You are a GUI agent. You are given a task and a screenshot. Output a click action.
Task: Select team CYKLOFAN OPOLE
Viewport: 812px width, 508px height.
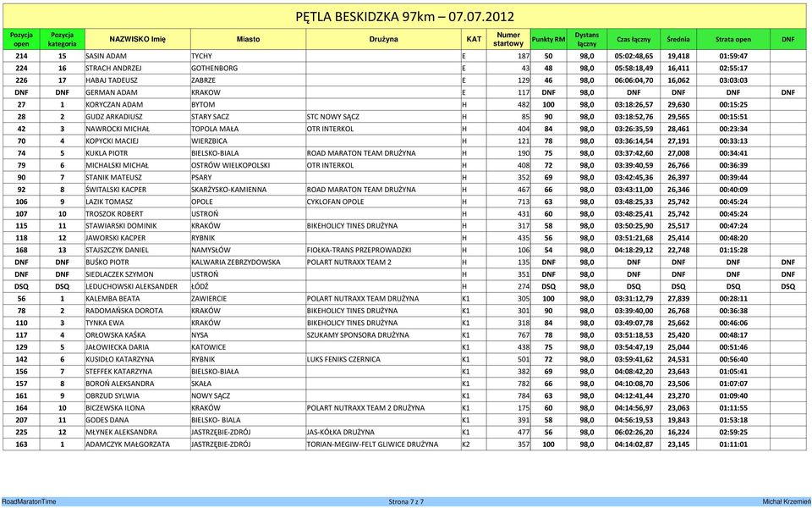click(336, 202)
